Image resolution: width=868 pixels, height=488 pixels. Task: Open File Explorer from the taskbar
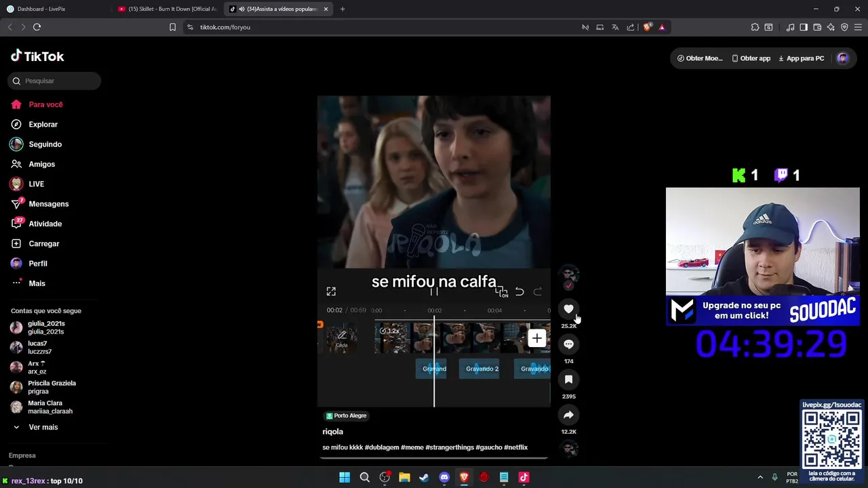[404, 477]
